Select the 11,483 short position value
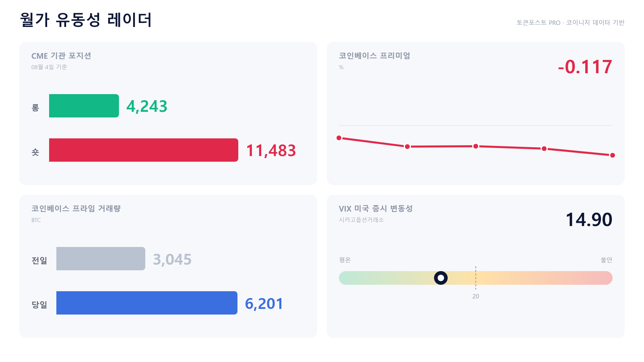The width and height of the screenshot is (644, 362). [x=271, y=150]
